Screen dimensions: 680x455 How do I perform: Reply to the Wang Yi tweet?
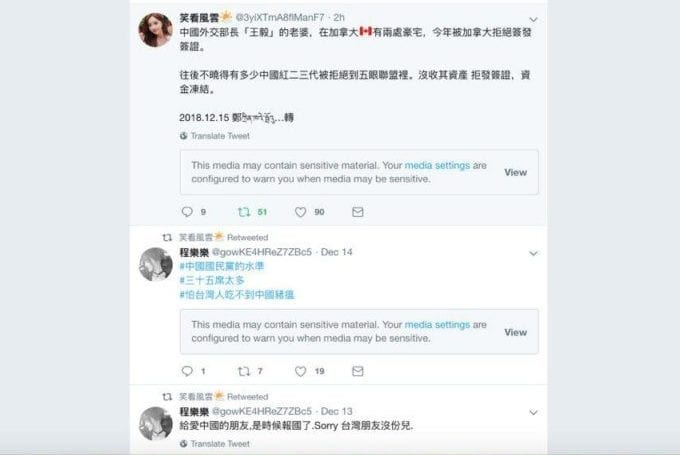click(x=187, y=212)
